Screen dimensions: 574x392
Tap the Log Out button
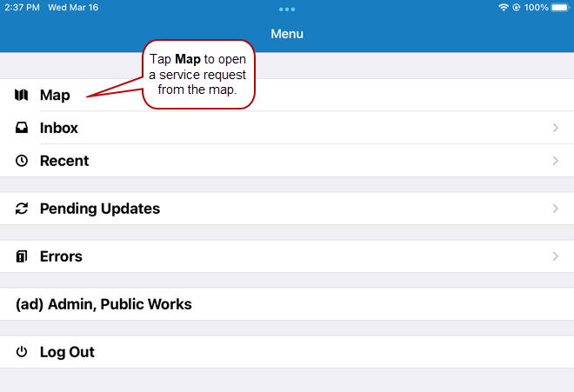(67, 352)
